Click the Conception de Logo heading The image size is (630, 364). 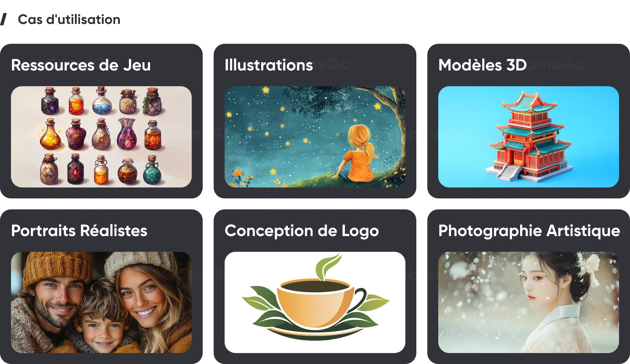pos(302,231)
